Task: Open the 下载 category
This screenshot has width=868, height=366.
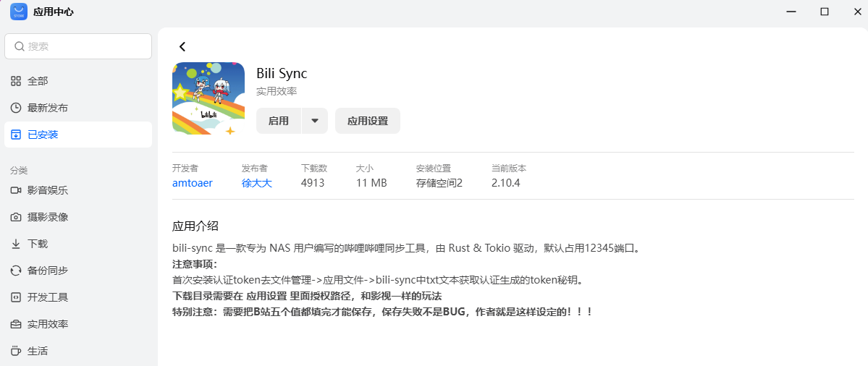Action: tap(78, 244)
